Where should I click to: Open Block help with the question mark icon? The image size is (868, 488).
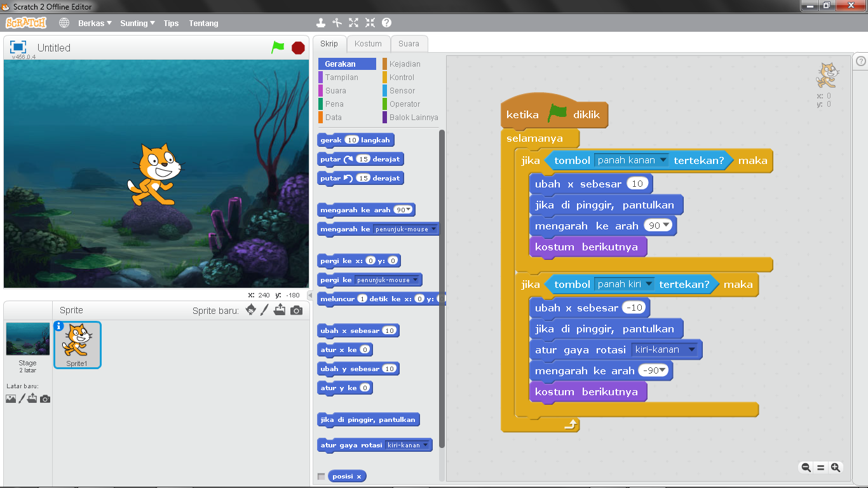386,22
